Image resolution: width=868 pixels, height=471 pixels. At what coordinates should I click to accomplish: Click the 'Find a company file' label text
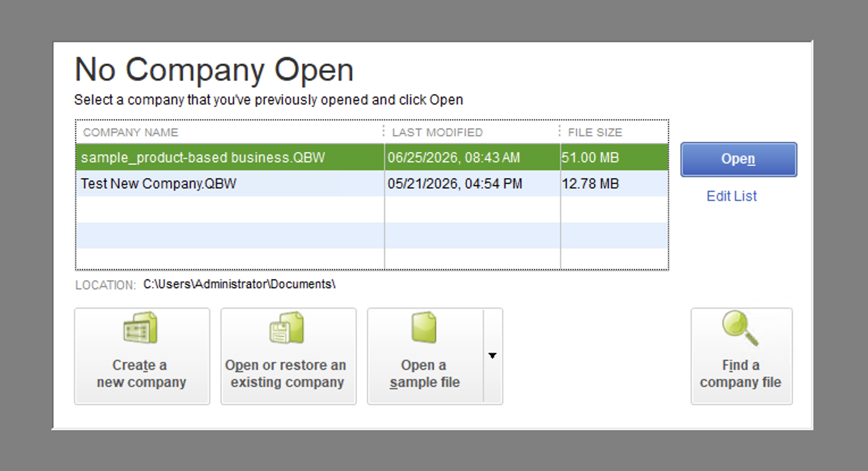click(740, 373)
